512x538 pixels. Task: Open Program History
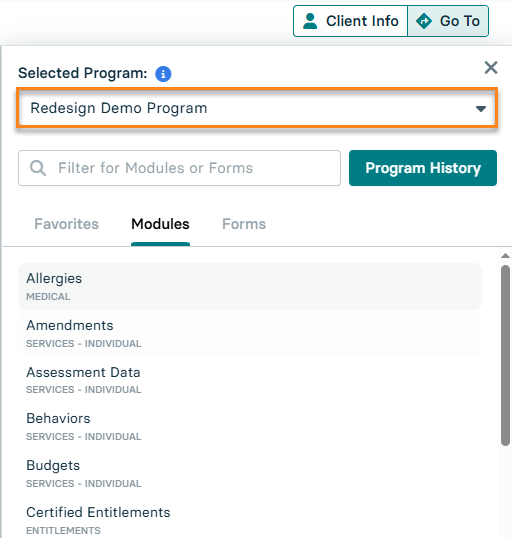[x=423, y=168]
